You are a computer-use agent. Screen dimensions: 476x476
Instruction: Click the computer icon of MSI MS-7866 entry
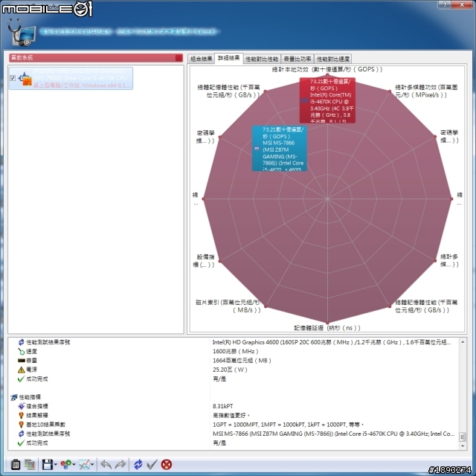click(25, 79)
